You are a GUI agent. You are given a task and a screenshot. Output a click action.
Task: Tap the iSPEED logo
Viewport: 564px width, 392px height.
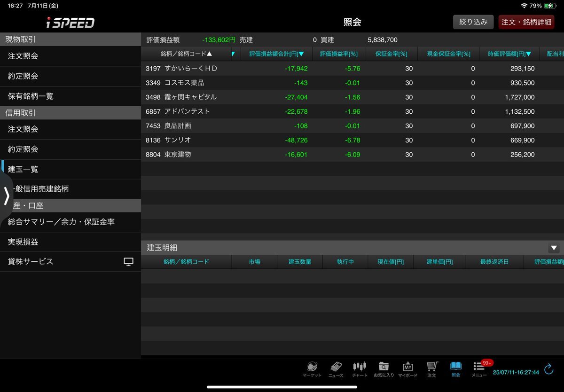pyautogui.click(x=70, y=23)
